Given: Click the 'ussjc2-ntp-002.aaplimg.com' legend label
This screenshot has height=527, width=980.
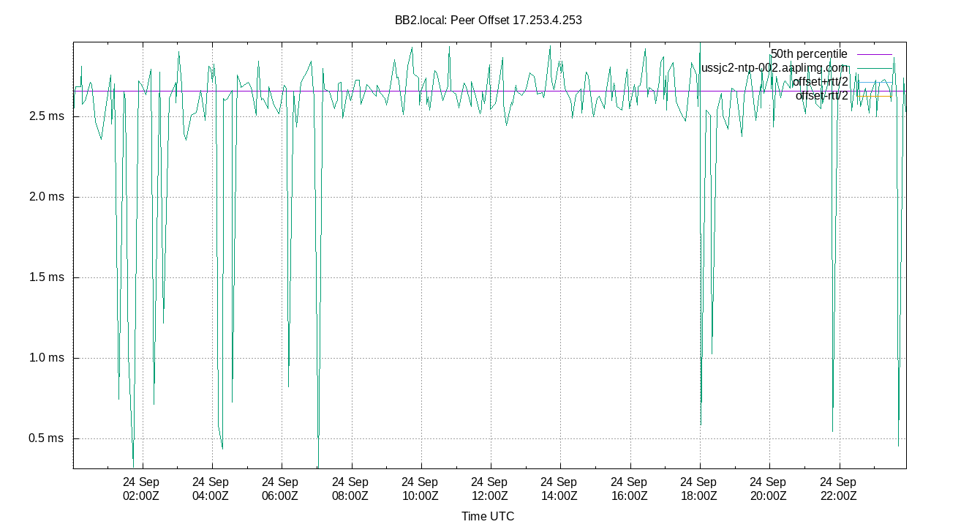Looking at the screenshot, I should click(774, 67).
